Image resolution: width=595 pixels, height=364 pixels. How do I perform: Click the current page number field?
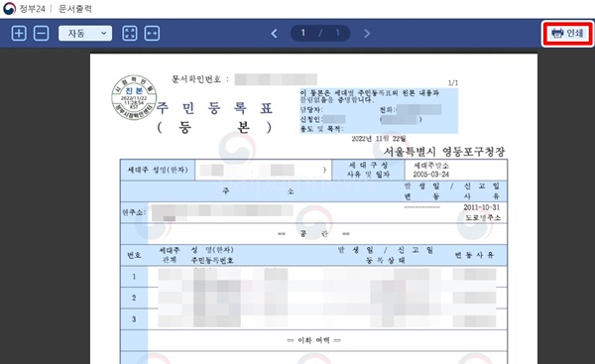tap(302, 33)
